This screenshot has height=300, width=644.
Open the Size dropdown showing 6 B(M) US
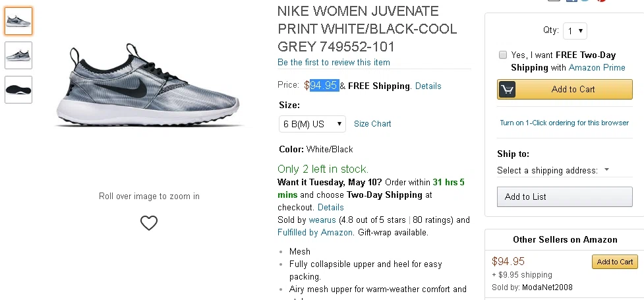click(x=312, y=124)
